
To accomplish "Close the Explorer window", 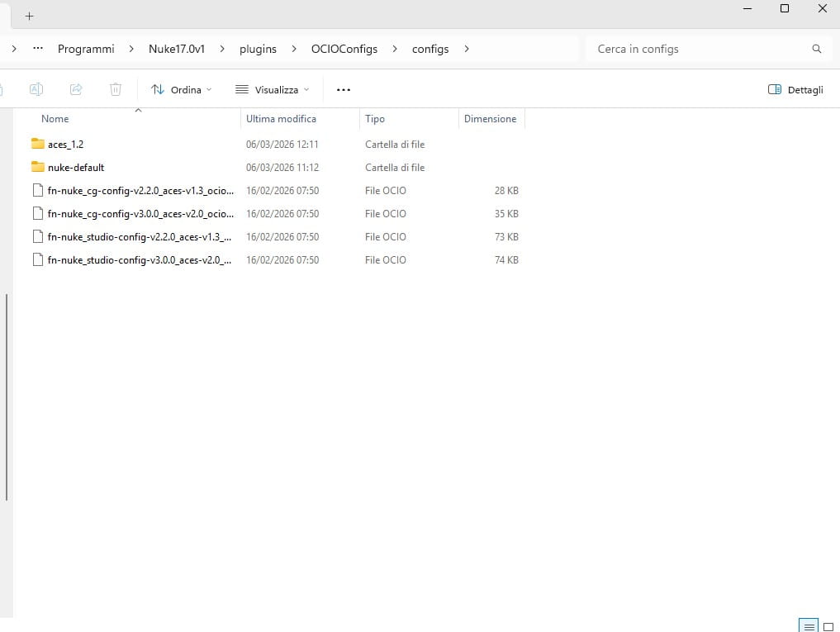I will [x=823, y=8].
